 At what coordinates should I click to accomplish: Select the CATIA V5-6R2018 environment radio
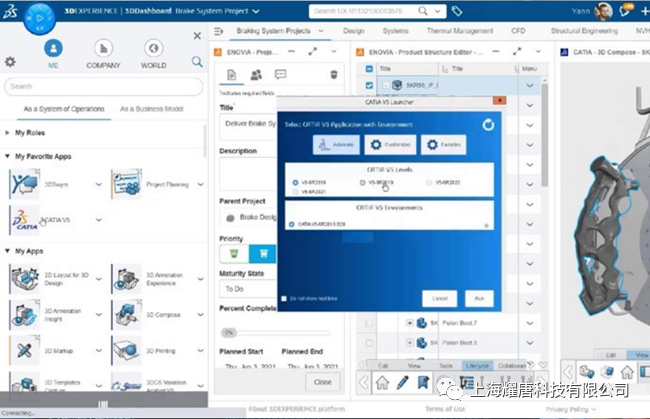(291, 224)
